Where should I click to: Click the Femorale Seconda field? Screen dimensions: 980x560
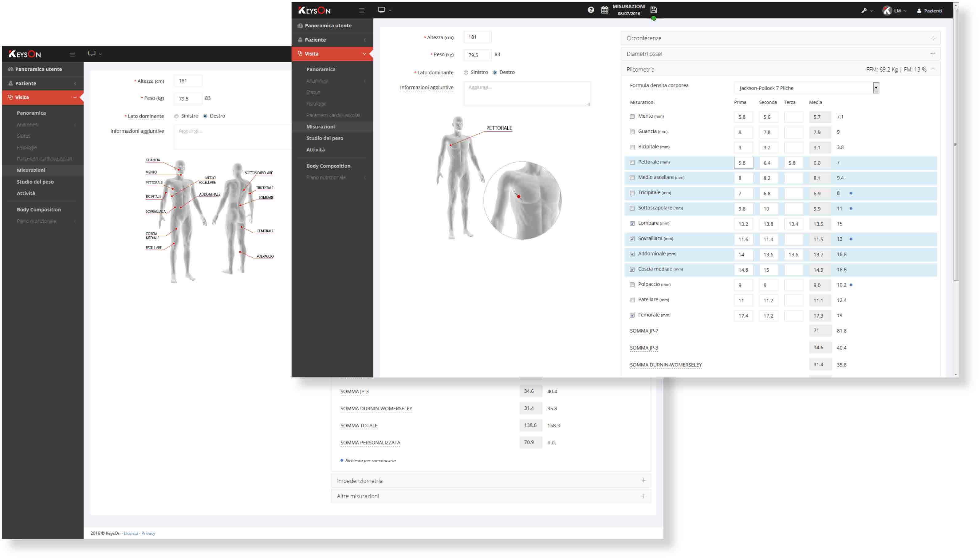768,316
